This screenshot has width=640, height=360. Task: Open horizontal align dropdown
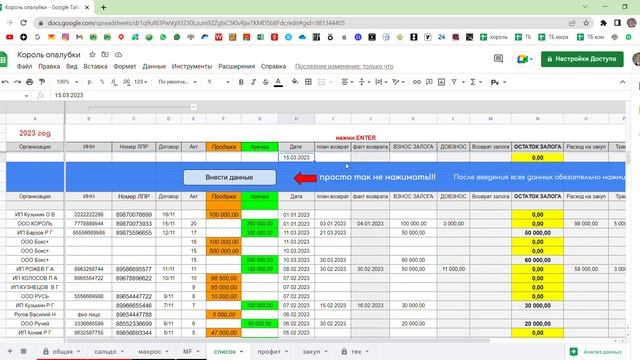pos(347,82)
